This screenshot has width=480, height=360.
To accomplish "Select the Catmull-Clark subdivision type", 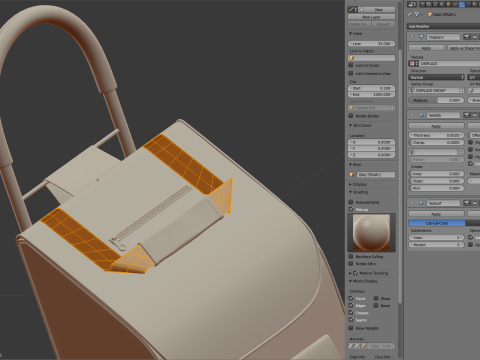I will pos(437,223).
